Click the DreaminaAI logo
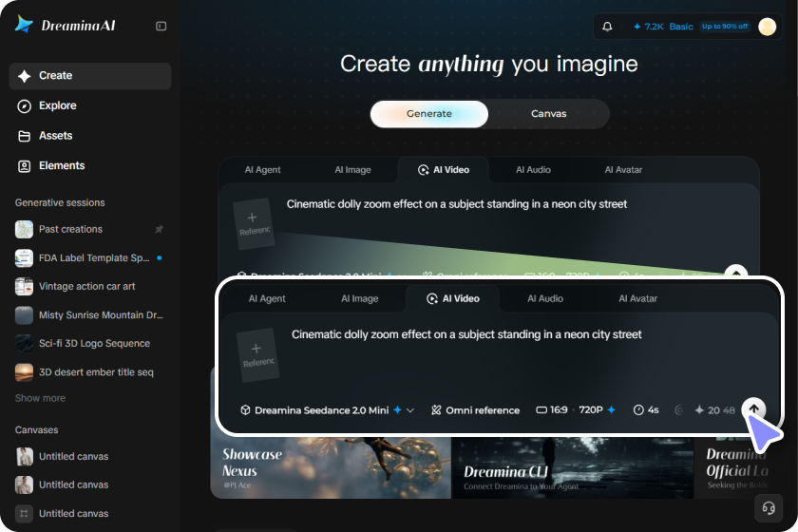 point(66,25)
